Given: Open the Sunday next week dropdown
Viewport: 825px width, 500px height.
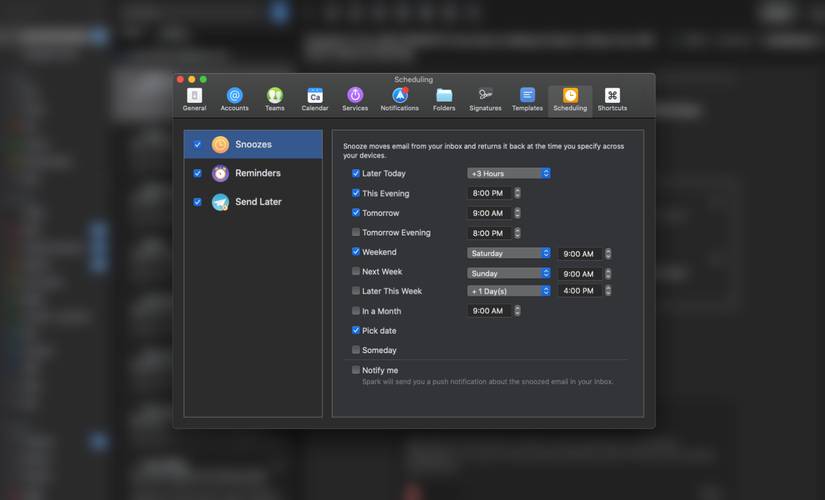Looking at the screenshot, I should 509,273.
